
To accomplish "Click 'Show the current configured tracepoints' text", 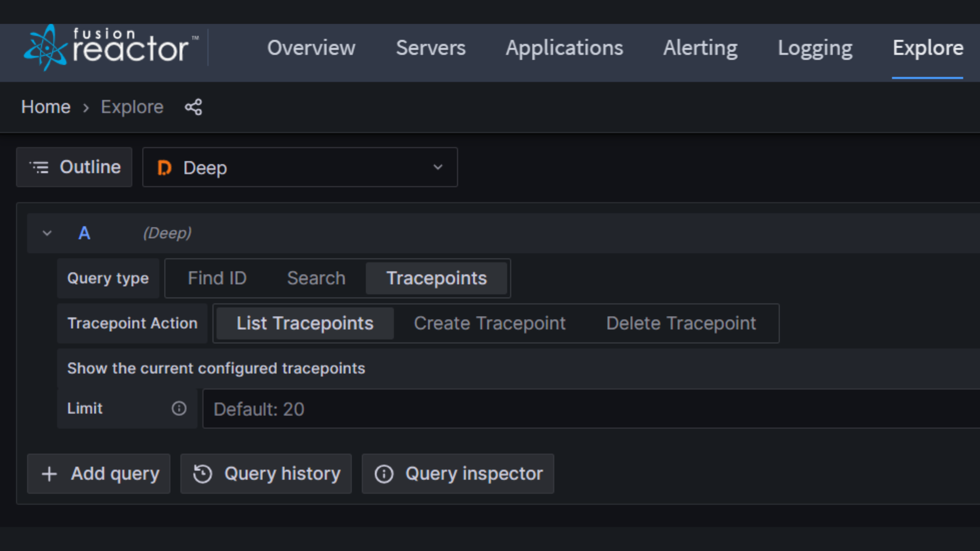I will [216, 368].
